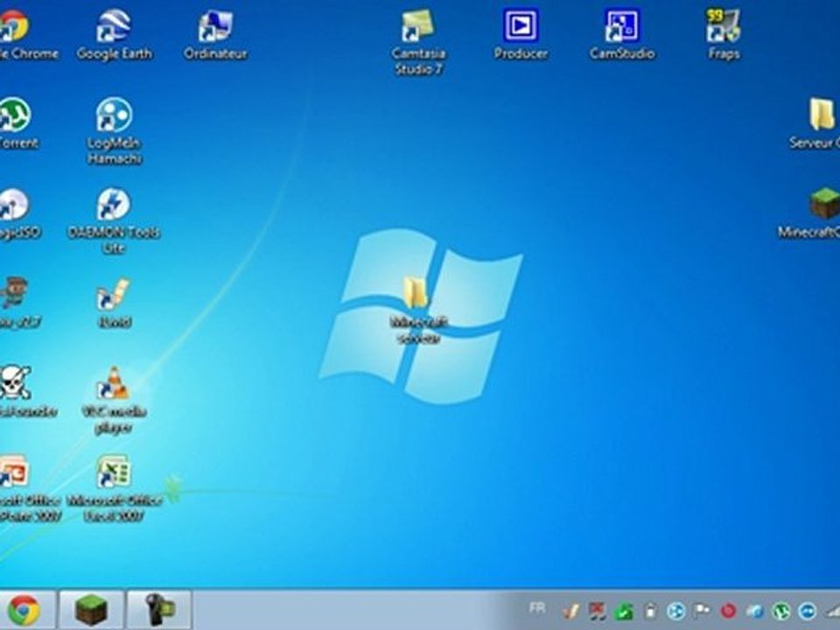This screenshot has height=630, width=840.
Task: Open Action Center flag tray icon
Action: point(703,611)
